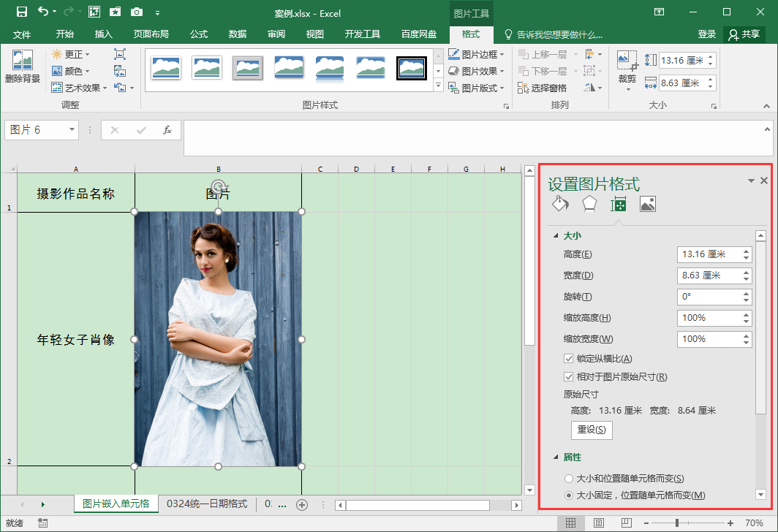Open the 裁剪 crop tool
Viewport: 778px width, 532px height.
click(x=627, y=67)
